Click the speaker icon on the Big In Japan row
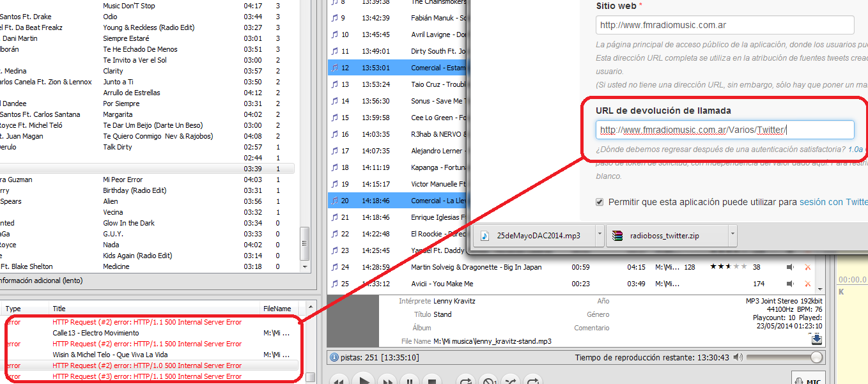Viewport: 868px width, 384px height. coord(790,267)
